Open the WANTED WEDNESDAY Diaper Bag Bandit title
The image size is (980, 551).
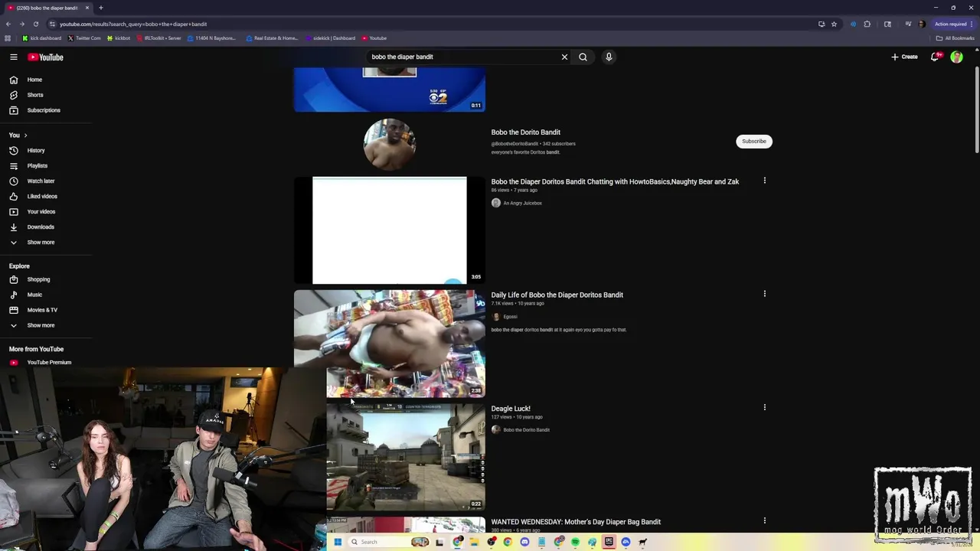(576, 522)
